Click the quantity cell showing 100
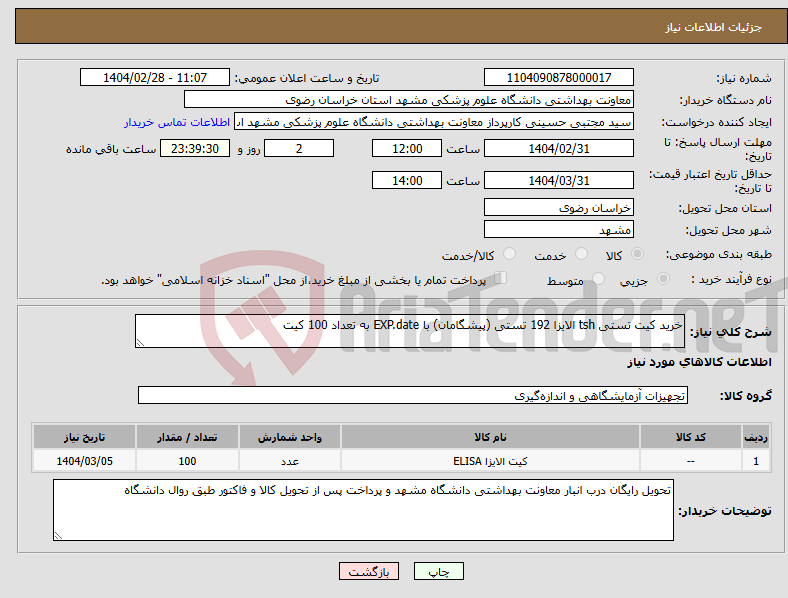This screenshot has height=598, width=788. [187, 461]
